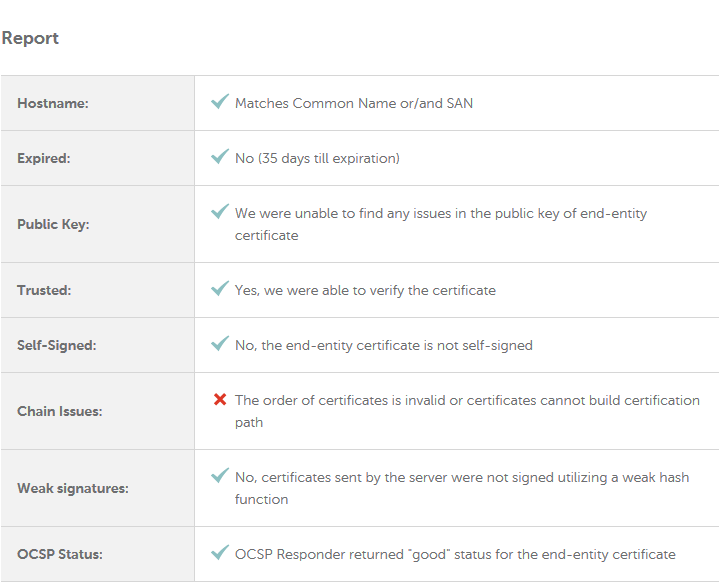720x582 pixels.
Task: Click the weak hash function message
Action: pos(462,488)
